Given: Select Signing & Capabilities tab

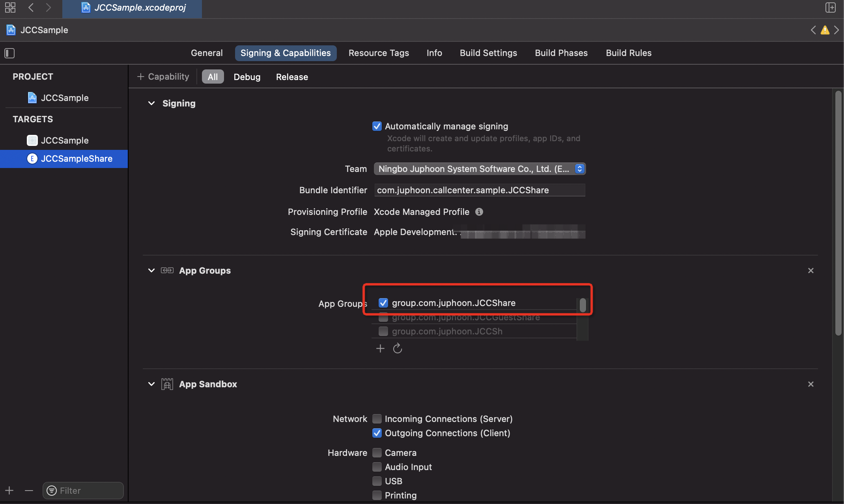Looking at the screenshot, I should coord(286,53).
